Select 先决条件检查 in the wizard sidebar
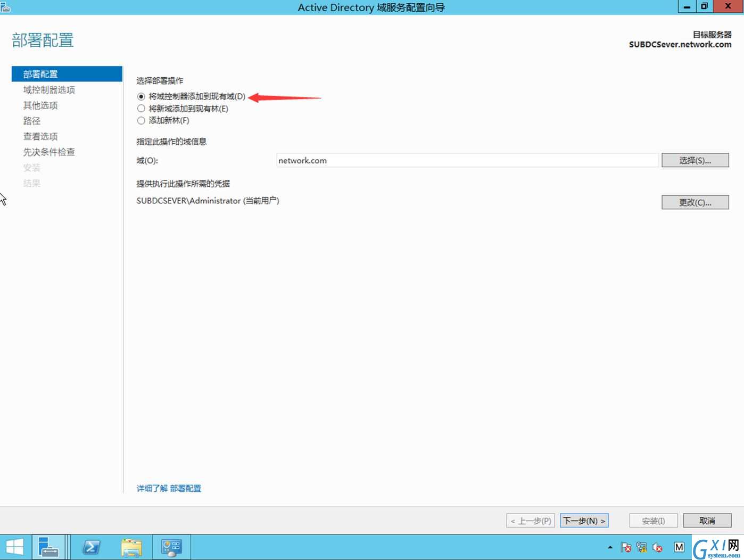Image resolution: width=744 pixels, height=560 pixels. coord(49,152)
